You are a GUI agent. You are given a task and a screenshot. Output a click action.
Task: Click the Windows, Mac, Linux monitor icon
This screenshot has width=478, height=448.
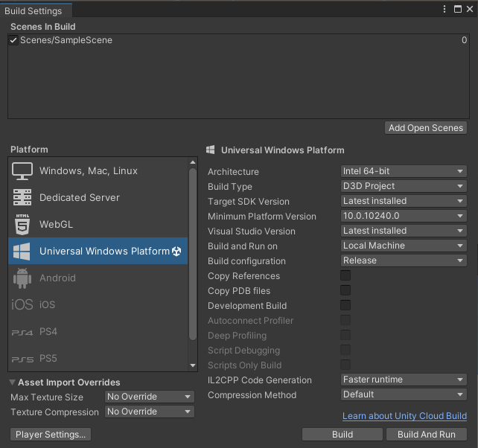pyautogui.click(x=22, y=171)
